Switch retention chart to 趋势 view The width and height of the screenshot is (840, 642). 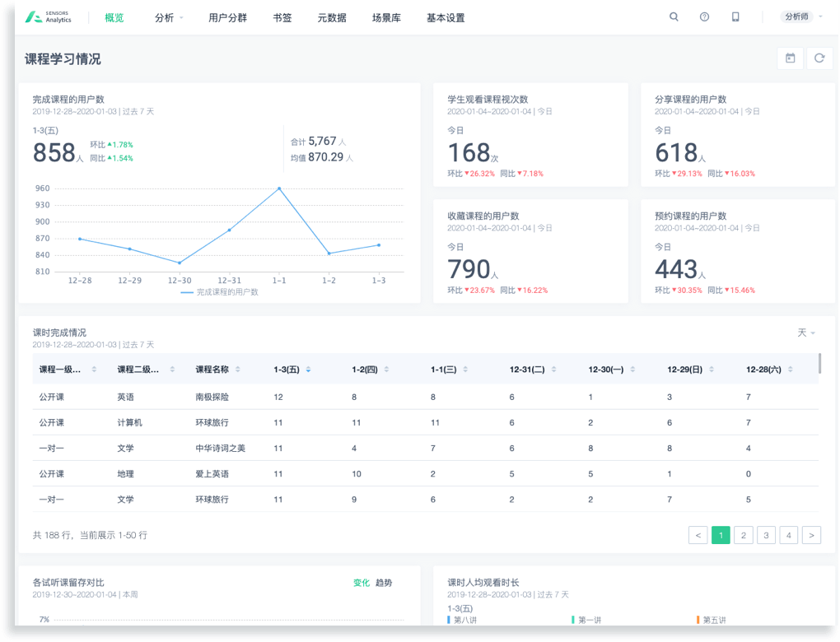(384, 583)
